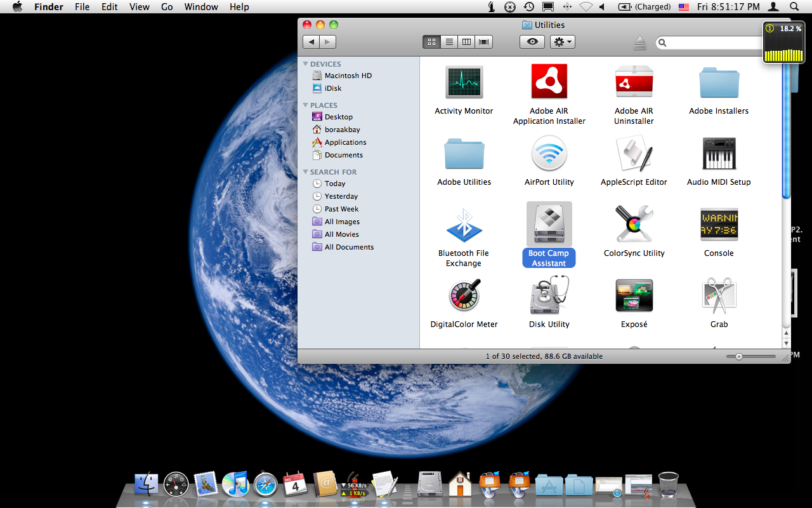Open TextEdit from the Dock
The image size is (812, 508).
coord(384,485)
